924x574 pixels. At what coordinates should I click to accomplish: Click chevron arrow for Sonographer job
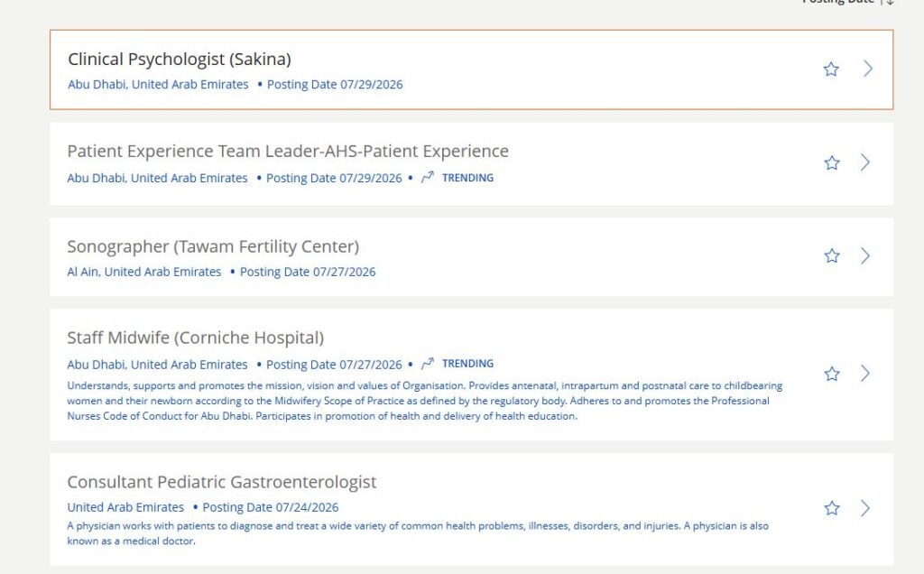pos(865,255)
